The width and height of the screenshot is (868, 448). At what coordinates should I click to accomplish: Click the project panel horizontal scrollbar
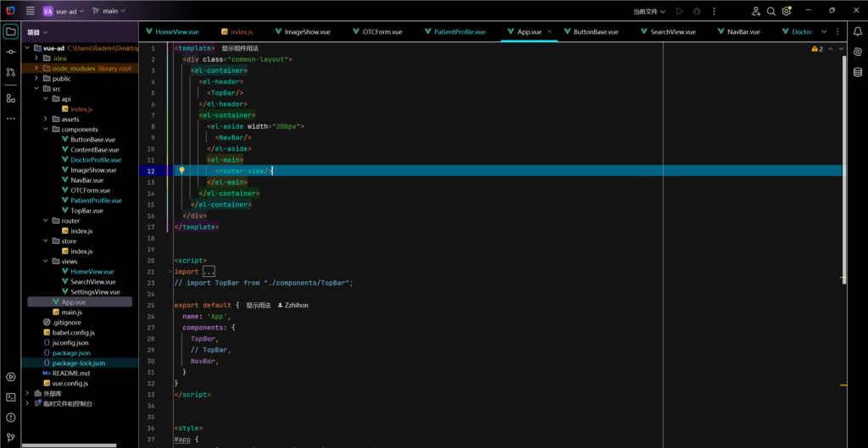pos(70,445)
